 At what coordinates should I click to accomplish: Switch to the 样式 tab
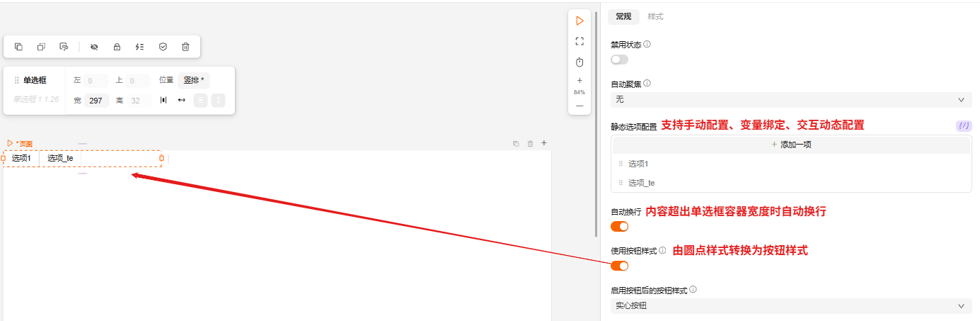tap(655, 16)
